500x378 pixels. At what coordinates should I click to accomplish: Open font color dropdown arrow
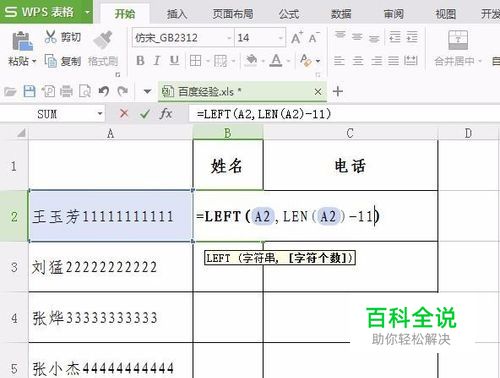pyautogui.click(x=288, y=61)
